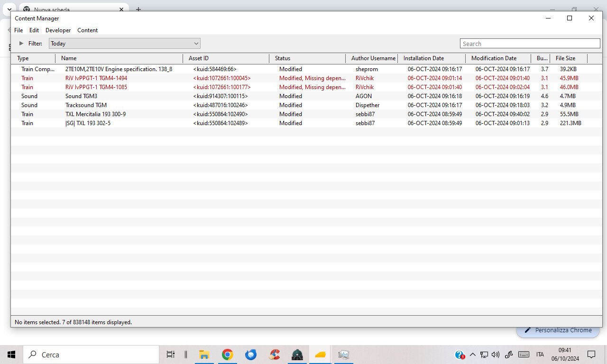Click the pen workspace tray icon
607x364 pixels.
click(x=509, y=355)
